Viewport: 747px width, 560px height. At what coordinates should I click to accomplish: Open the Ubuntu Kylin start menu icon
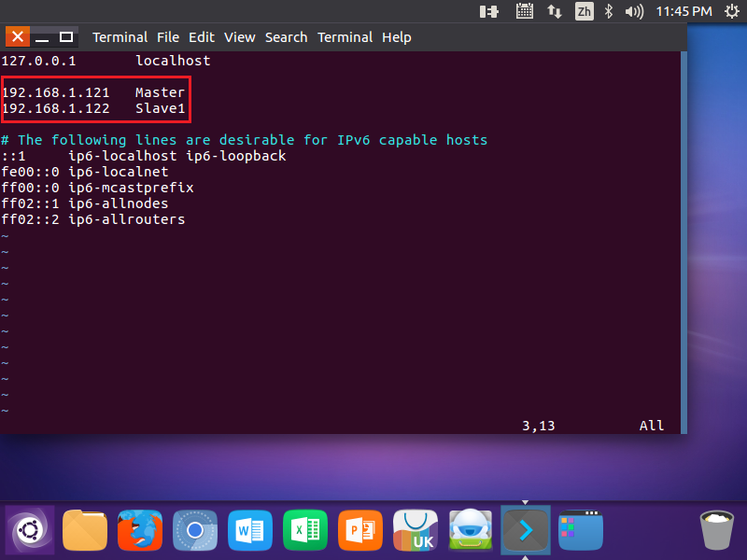[x=30, y=530]
